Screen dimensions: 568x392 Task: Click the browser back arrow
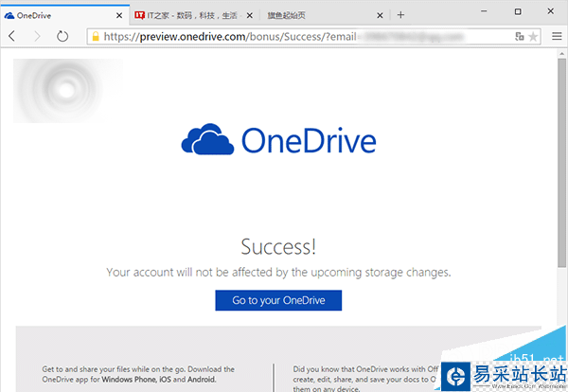click(x=11, y=36)
